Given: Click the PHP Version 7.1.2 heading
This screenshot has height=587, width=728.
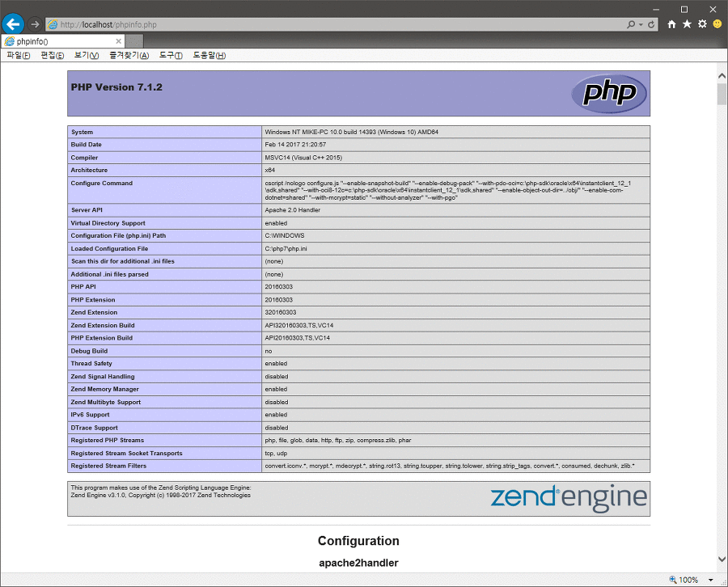Looking at the screenshot, I should tap(116, 87).
